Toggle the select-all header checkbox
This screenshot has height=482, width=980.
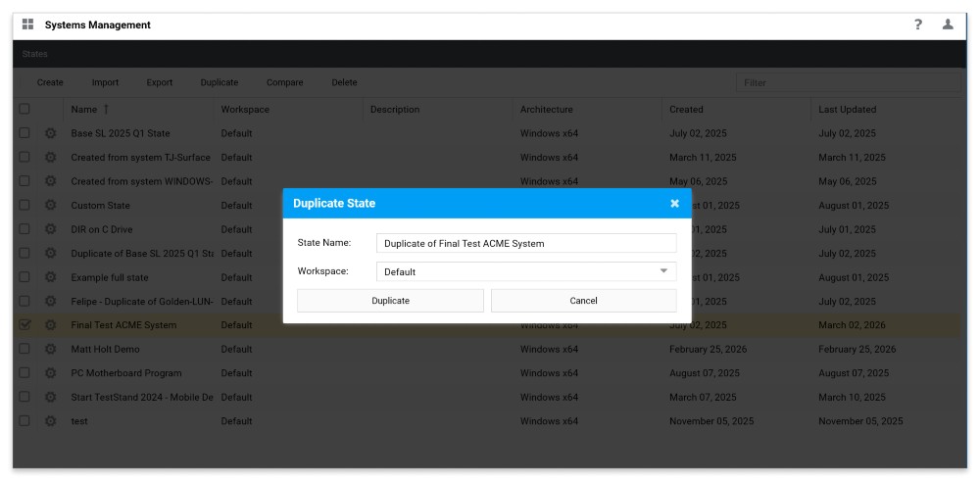(24, 109)
